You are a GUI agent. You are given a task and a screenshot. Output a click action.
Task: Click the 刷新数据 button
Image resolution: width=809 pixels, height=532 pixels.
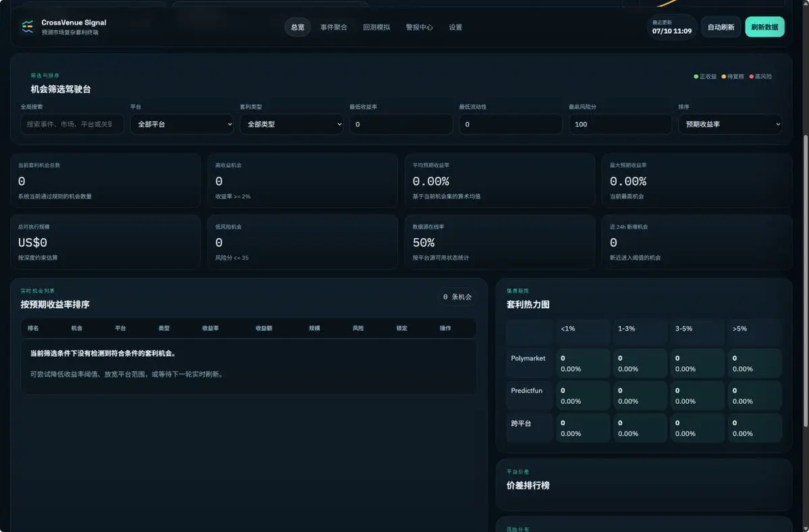coord(764,27)
